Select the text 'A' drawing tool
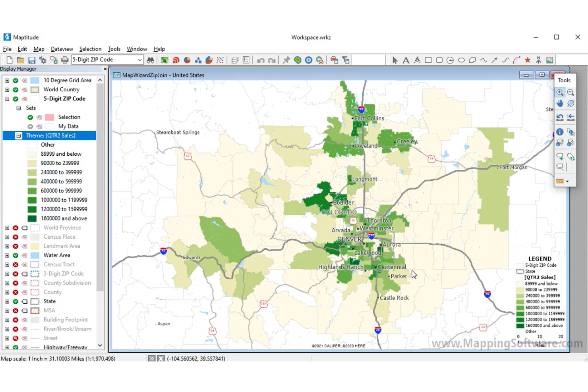This screenshot has height=392, width=588. [406, 60]
